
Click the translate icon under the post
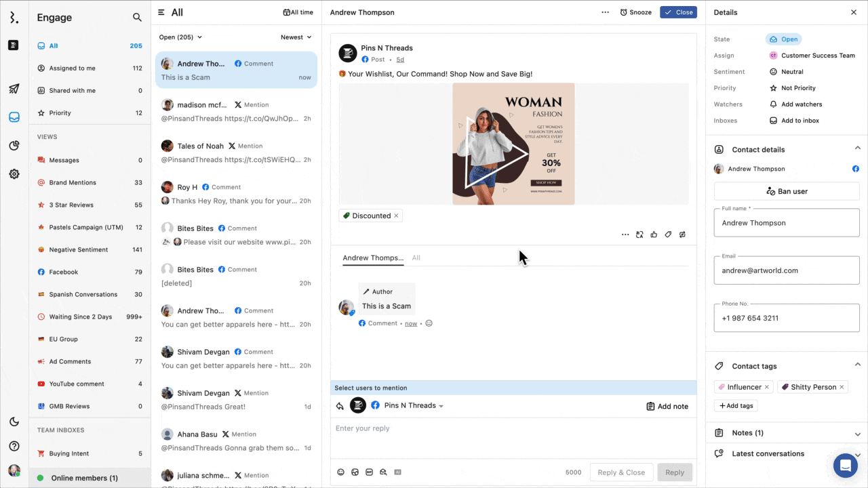coord(639,235)
